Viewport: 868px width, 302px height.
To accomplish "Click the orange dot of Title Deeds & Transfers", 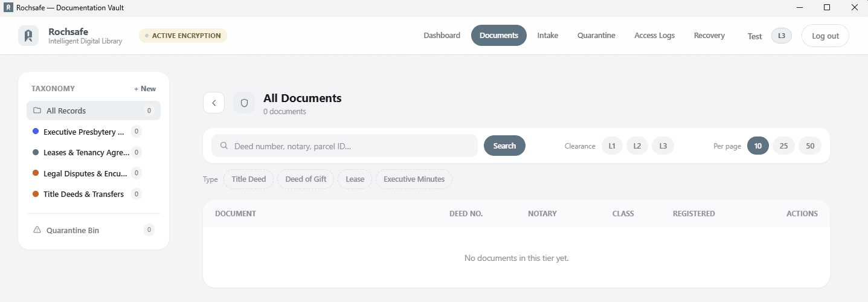I will (36, 194).
